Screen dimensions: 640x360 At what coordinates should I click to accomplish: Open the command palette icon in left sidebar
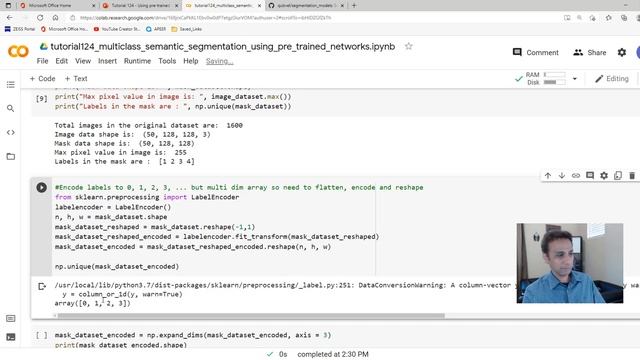pos(11,318)
